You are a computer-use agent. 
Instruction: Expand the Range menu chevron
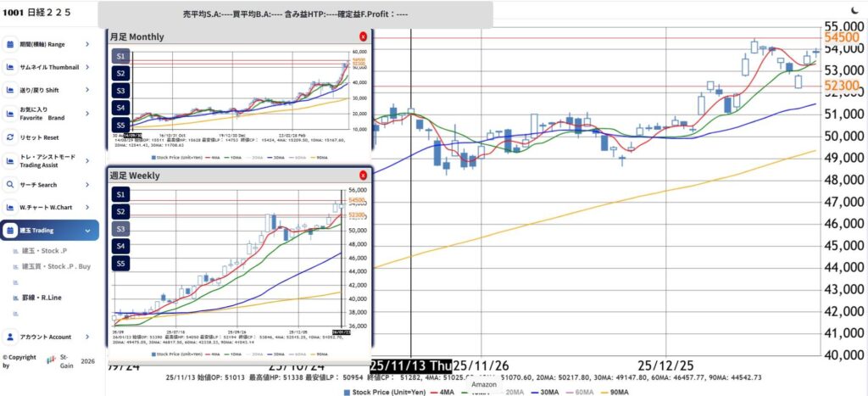click(87, 43)
